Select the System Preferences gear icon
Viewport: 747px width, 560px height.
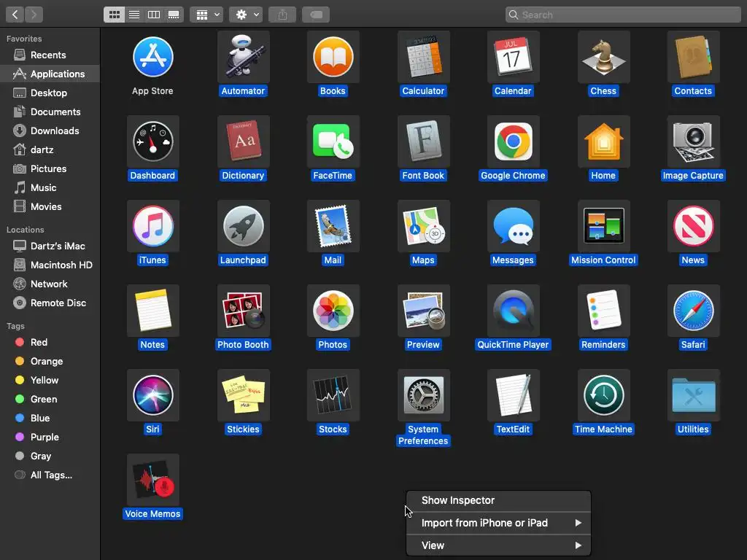[424, 395]
